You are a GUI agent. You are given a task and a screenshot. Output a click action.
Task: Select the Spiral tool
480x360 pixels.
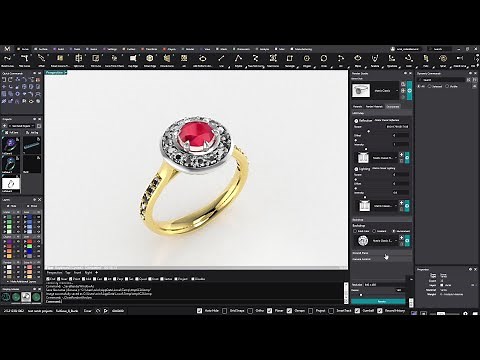pos(443,60)
